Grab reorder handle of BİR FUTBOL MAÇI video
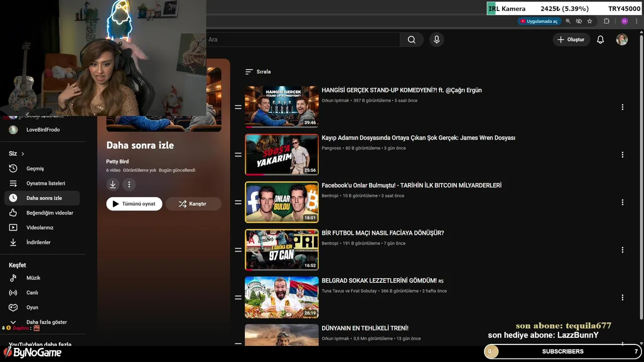This screenshot has width=644, height=362. (238, 250)
